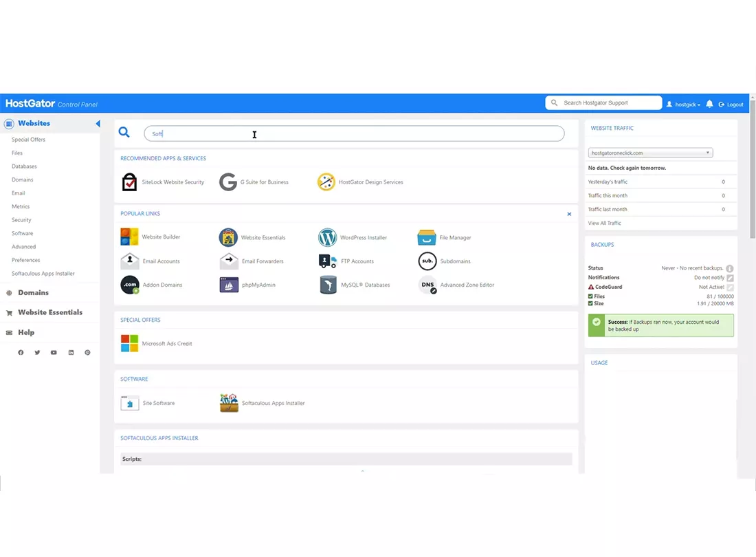Click Search Hostgator Support field
This screenshot has width=756, height=557.
pyautogui.click(x=603, y=102)
